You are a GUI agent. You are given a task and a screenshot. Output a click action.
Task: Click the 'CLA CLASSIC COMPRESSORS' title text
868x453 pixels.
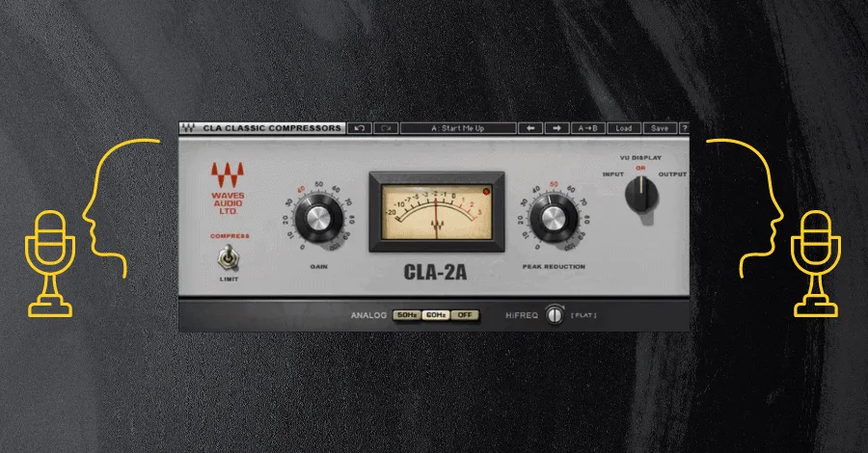[x=272, y=128]
